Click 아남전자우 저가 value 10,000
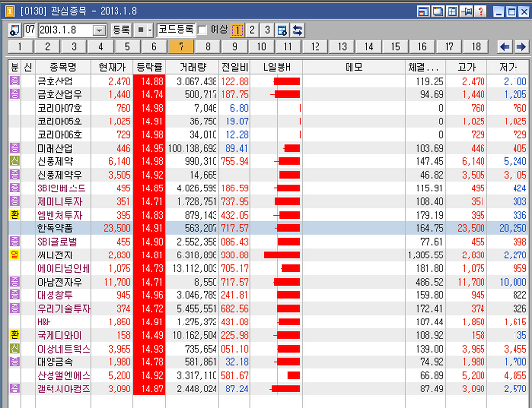Viewport: 532px width, 408px height. click(513, 282)
